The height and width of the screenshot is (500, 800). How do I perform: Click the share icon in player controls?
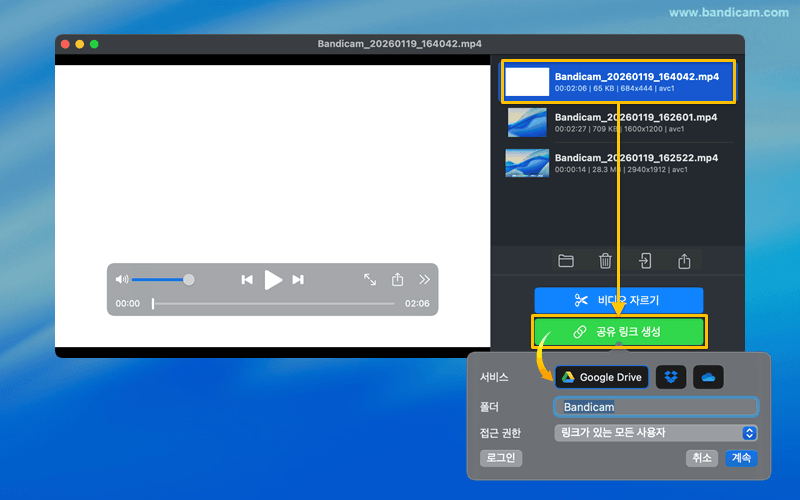[x=397, y=280]
